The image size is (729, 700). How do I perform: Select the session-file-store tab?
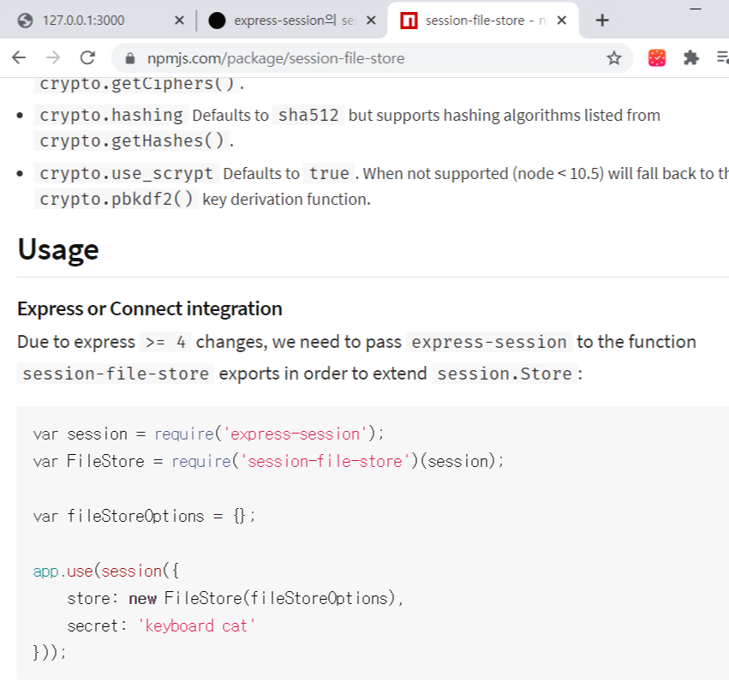tap(483, 21)
